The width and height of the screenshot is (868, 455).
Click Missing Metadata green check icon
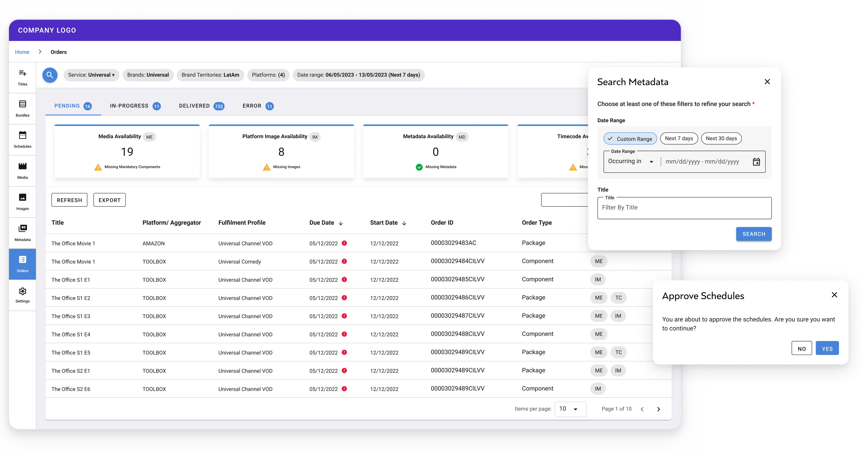point(419,167)
